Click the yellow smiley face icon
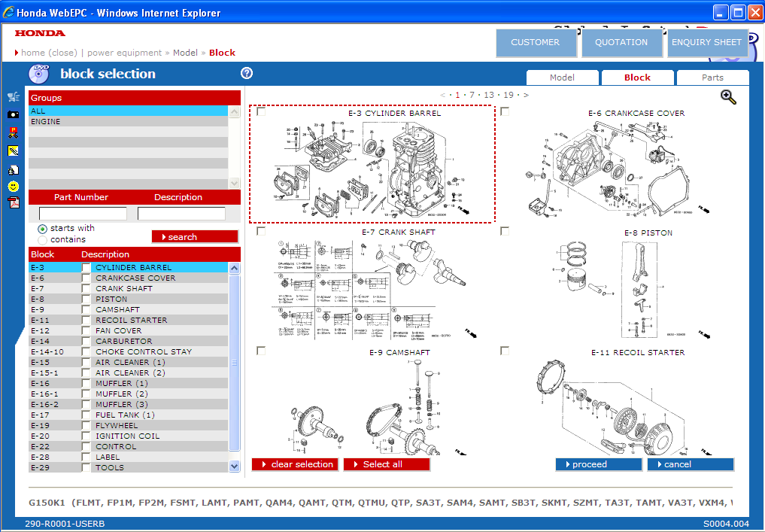 point(14,186)
